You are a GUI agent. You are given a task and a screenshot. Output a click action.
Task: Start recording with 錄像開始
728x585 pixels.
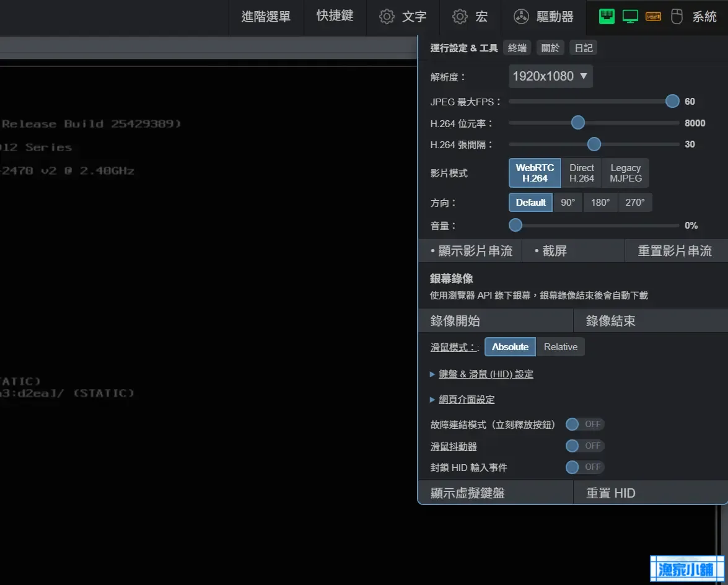[496, 321]
